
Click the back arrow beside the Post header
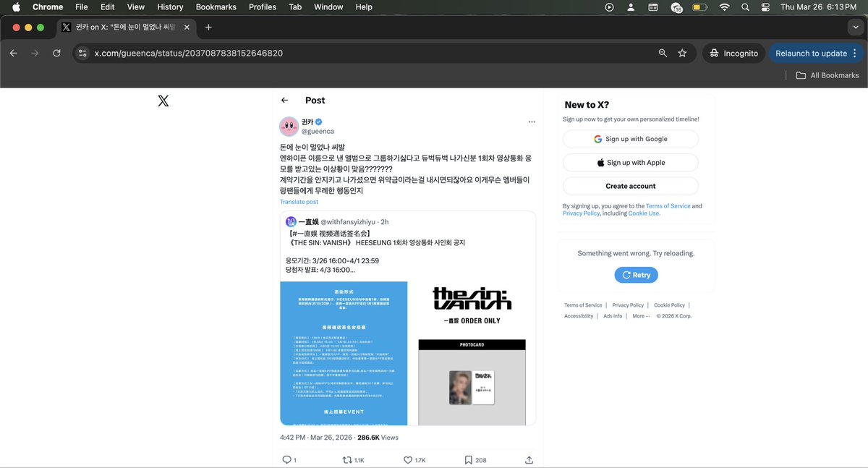point(286,101)
